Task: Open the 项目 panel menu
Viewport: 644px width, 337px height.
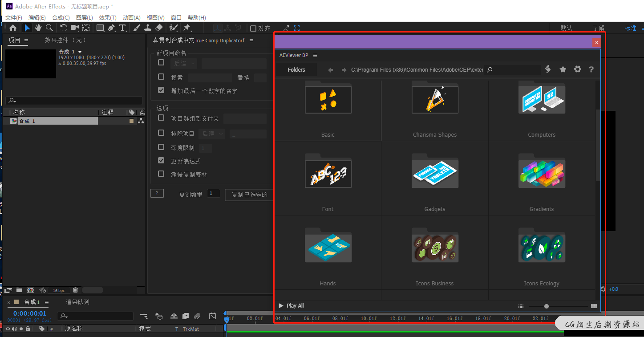Action: (26, 41)
